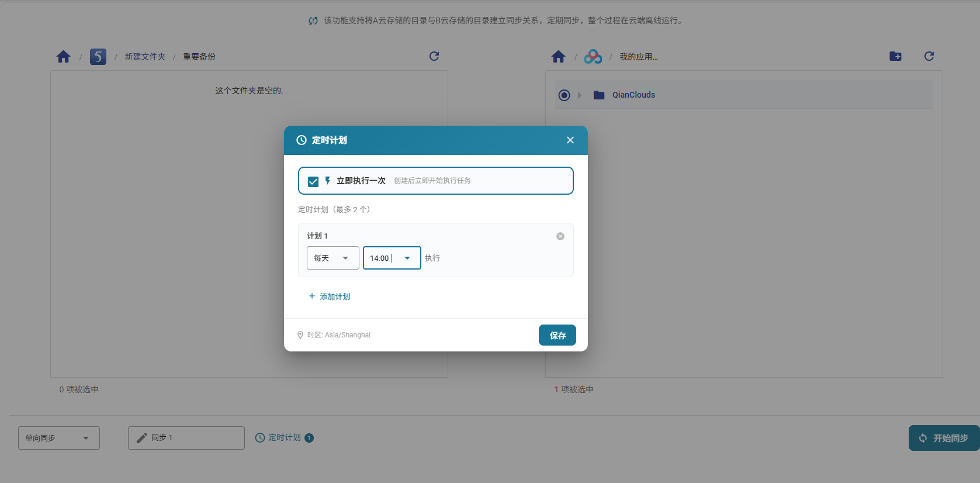This screenshot has height=483, width=980.
Task: Click the 定时计划 (最多 2 个) label
Action: coord(334,209)
